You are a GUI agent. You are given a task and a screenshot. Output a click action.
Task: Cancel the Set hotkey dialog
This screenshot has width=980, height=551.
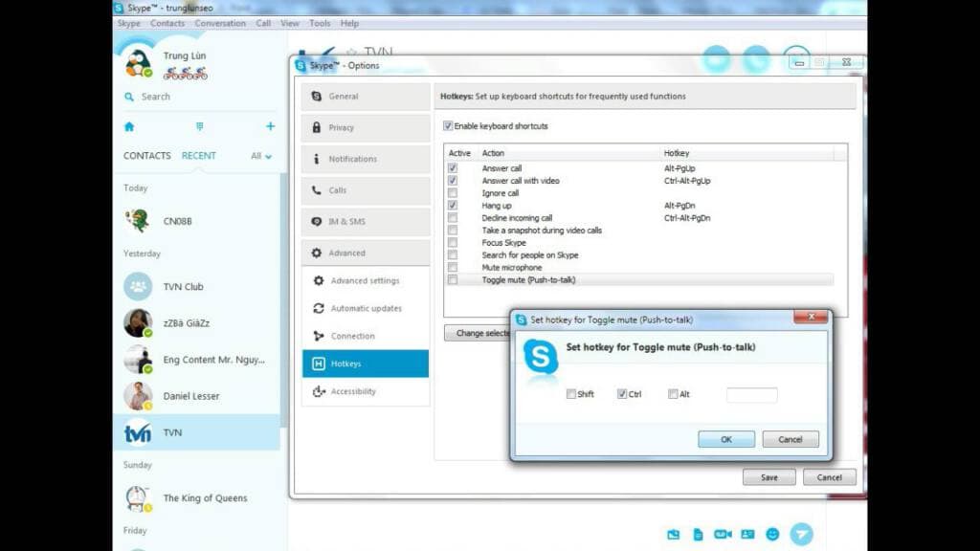point(791,439)
